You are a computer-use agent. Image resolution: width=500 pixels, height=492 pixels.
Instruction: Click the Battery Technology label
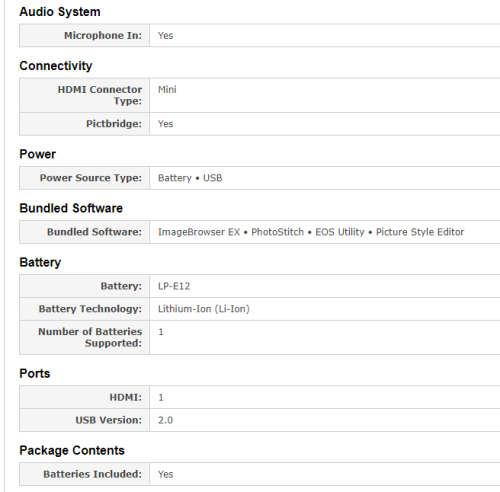pos(90,309)
